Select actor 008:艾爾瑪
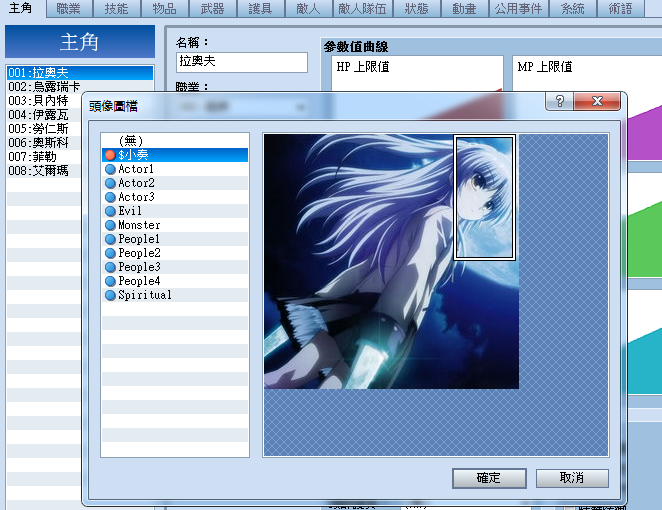This screenshot has height=510, width=662. 44,171
